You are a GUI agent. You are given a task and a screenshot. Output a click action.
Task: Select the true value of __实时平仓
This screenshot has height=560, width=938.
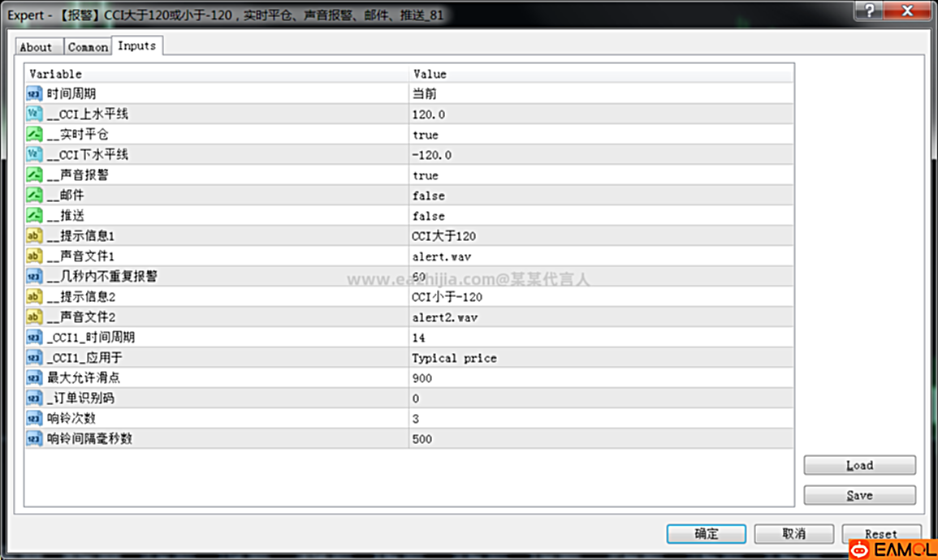(x=426, y=135)
